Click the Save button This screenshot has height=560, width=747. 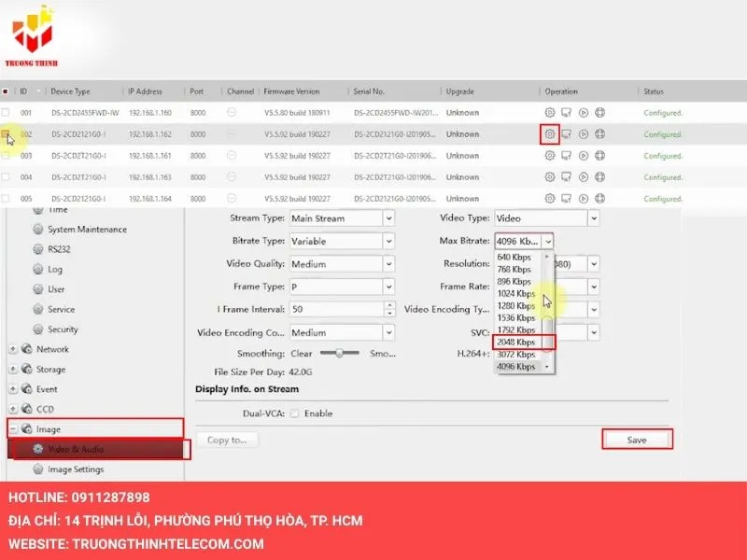[637, 439]
